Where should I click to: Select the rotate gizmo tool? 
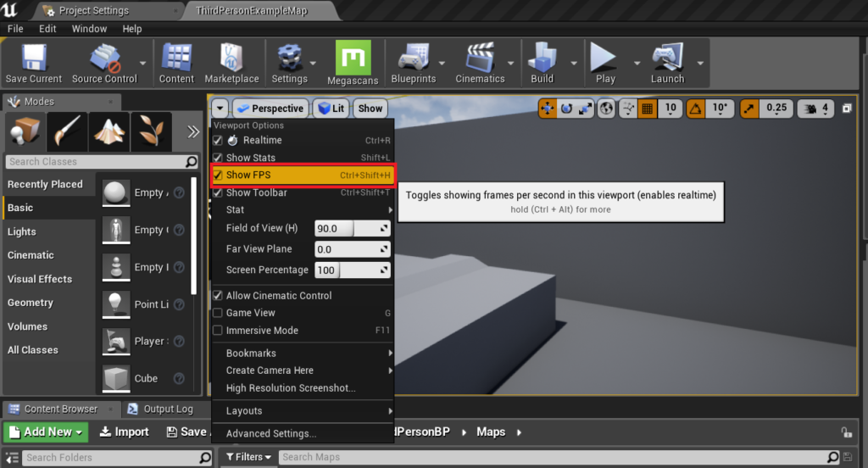pos(566,109)
